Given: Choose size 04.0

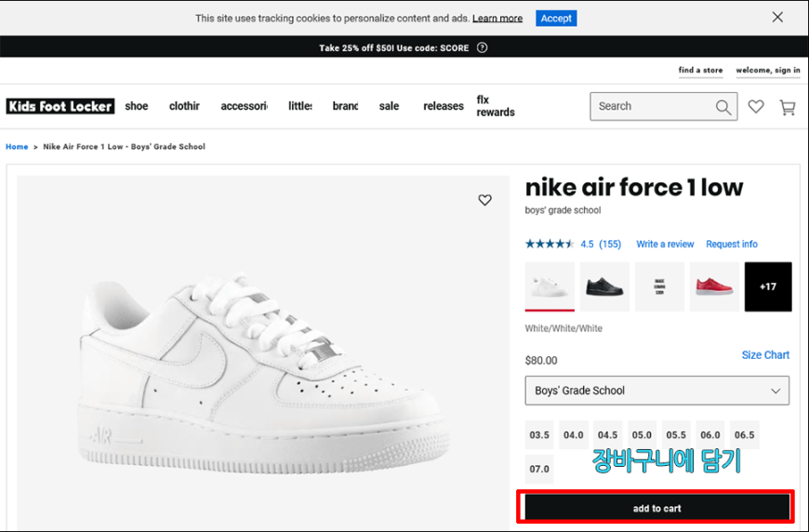Looking at the screenshot, I should click(573, 435).
